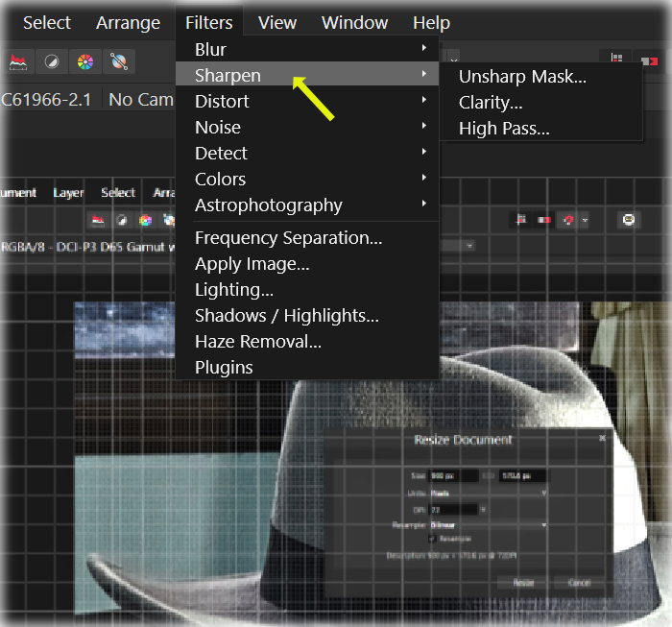Image resolution: width=672 pixels, height=627 pixels.
Task: Click Auto Levels icon in background window toolbar
Action: 98,220
